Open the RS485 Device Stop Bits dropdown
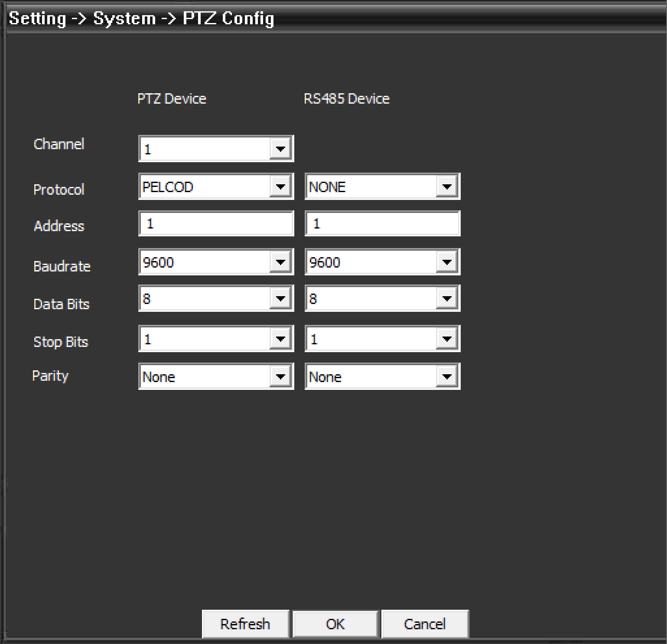 click(x=446, y=339)
